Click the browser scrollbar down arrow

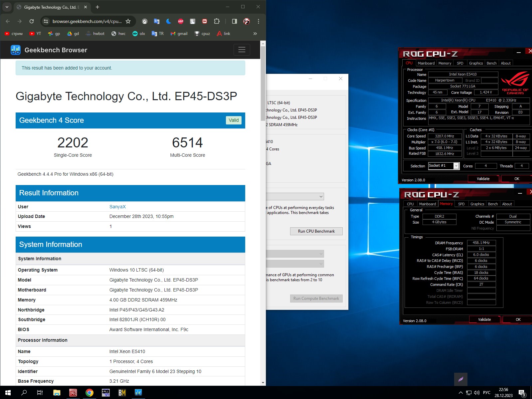point(263,383)
